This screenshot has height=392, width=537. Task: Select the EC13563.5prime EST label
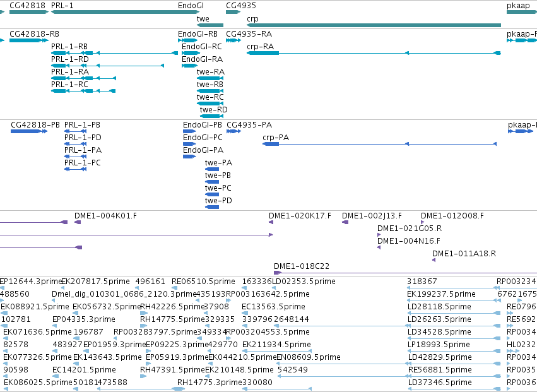pyautogui.click(x=273, y=307)
